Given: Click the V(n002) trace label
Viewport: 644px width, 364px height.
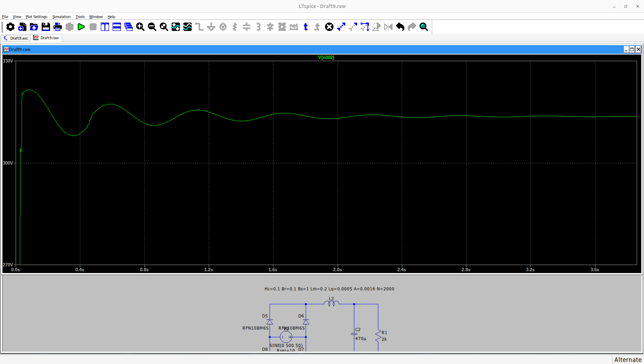Looking at the screenshot, I should click(326, 58).
